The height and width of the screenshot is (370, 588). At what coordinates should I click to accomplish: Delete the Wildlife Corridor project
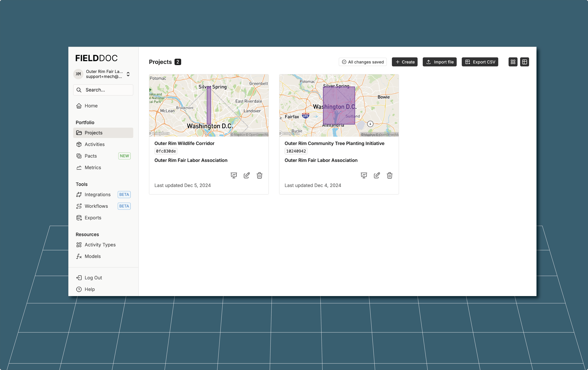tap(259, 175)
